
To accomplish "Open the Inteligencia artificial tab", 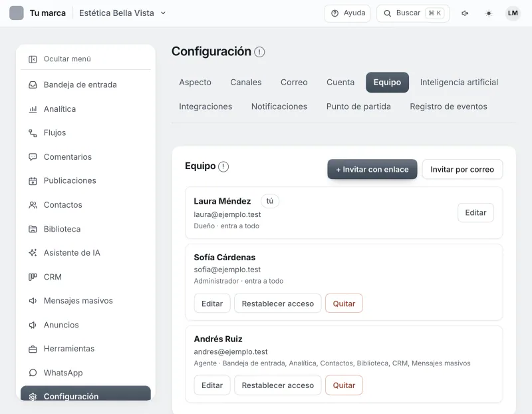I will point(459,82).
